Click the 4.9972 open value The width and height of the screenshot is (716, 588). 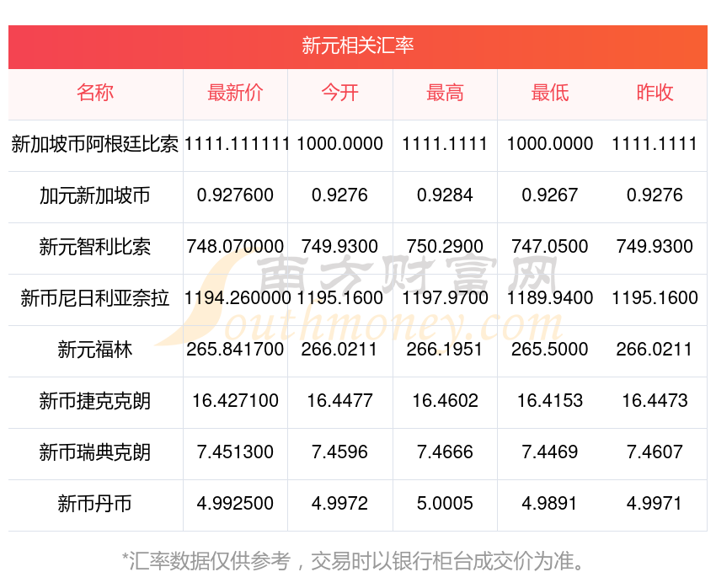click(340, 504)
